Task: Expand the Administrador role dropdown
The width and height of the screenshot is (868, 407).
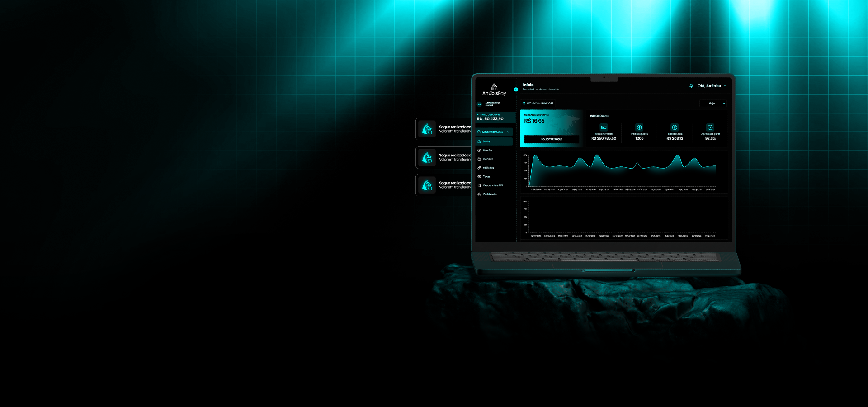Action: [x=494, y=132]
